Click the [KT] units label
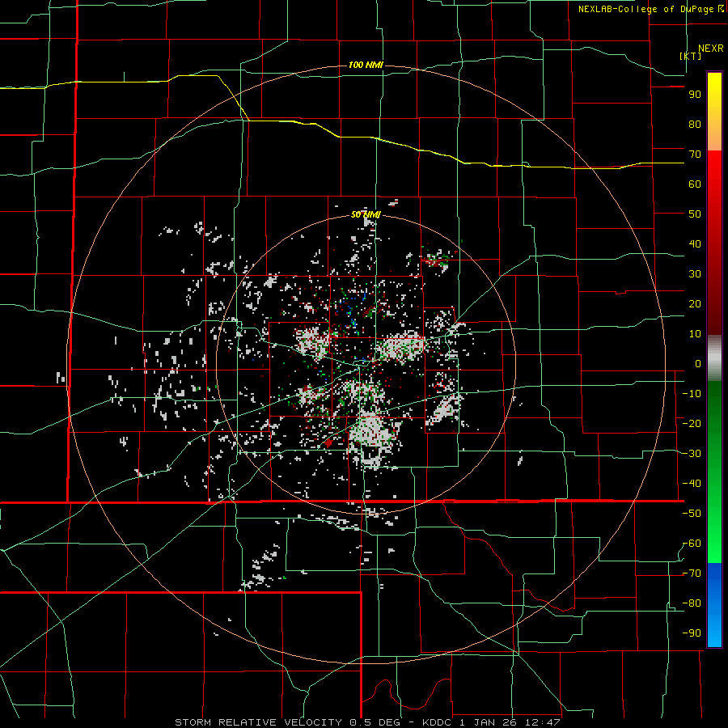728x728 pixels. (691, 56)
